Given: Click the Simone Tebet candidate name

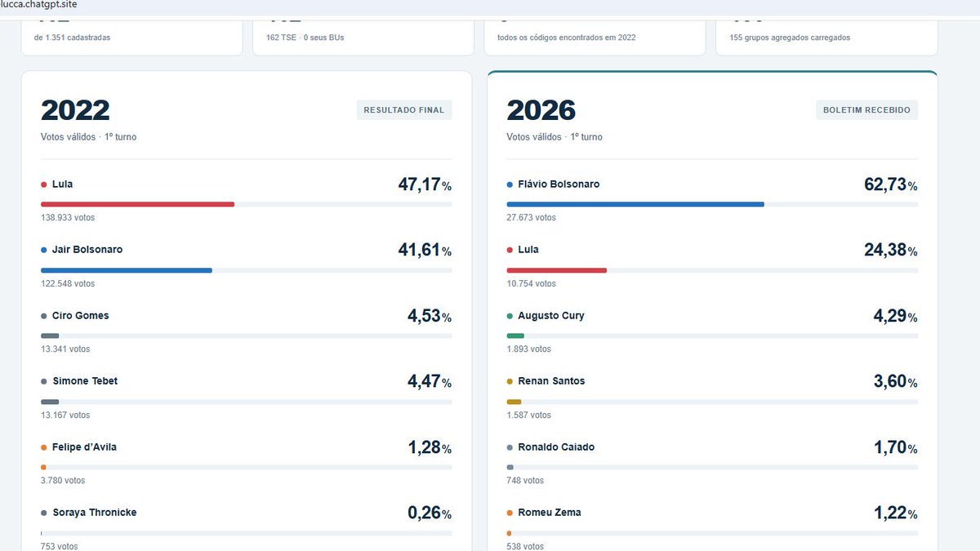Looking at the screenshot, I should pyautogui.click(x=85, y=381).
